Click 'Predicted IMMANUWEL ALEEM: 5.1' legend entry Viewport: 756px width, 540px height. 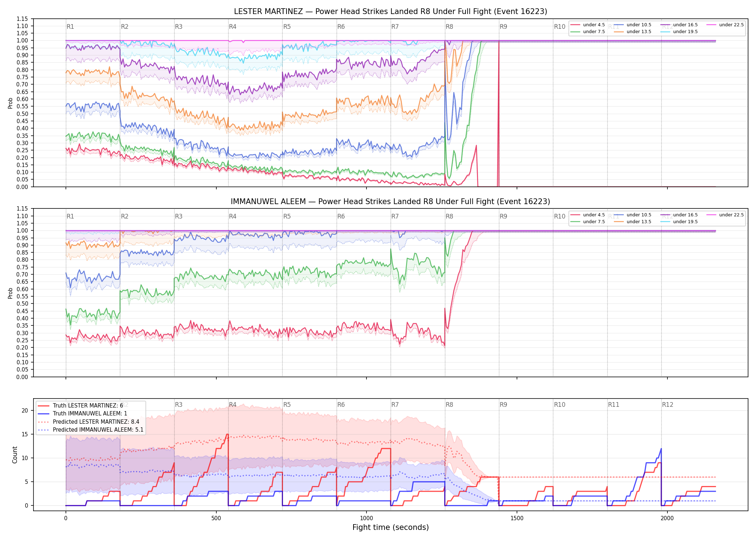pos(91,430)
